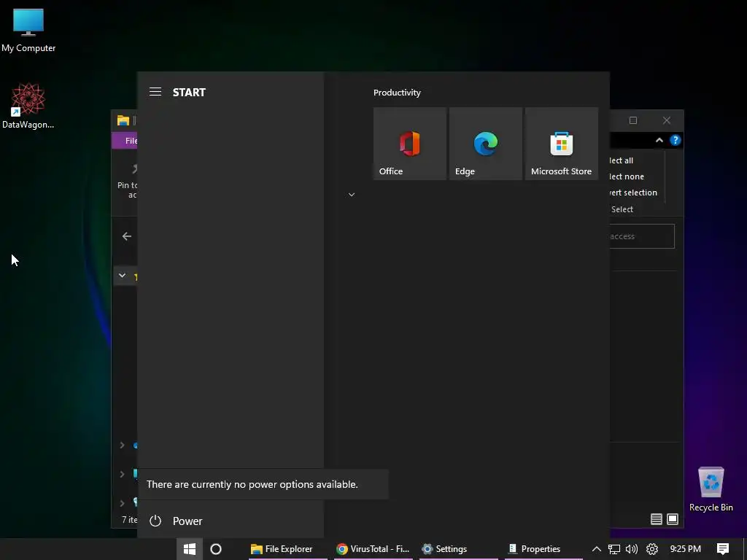The height and width of the screenshot is (560, 747).
Task: Click the volume speaker tray icon
Action: click(632, 549)
